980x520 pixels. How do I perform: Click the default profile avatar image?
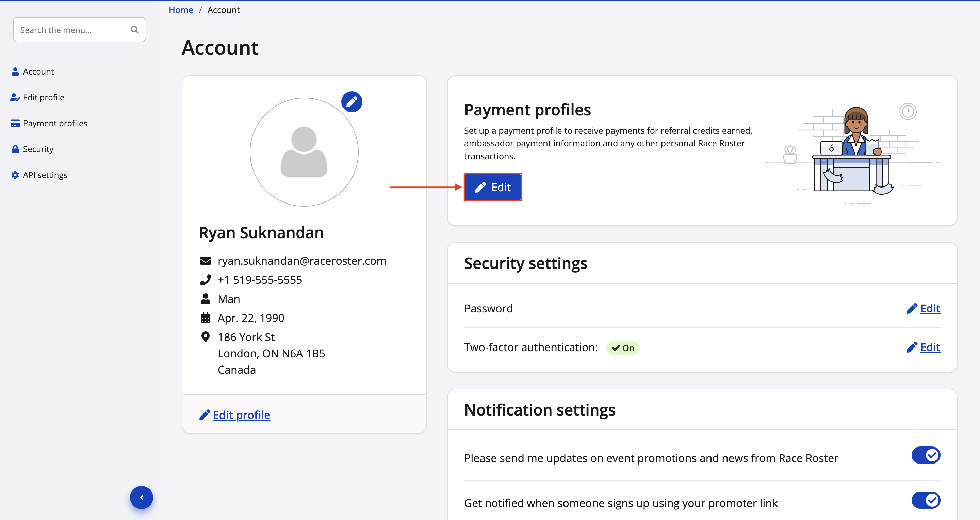coord(304,152)
